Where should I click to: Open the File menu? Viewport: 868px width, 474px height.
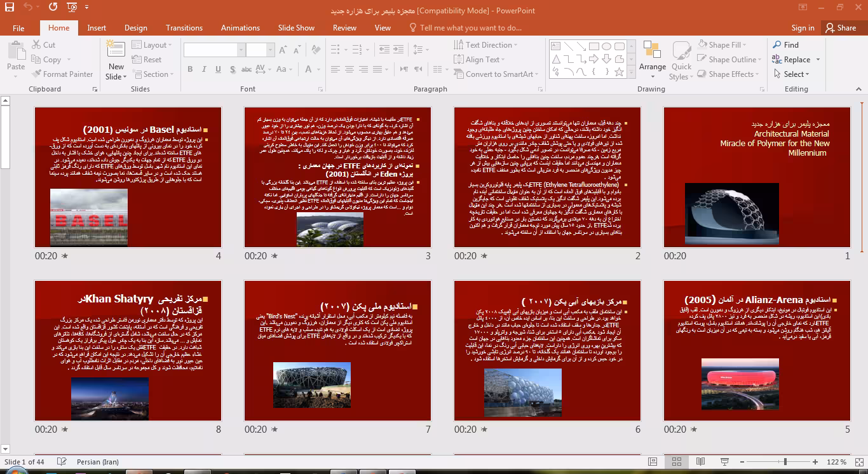(x=18, y=28)
